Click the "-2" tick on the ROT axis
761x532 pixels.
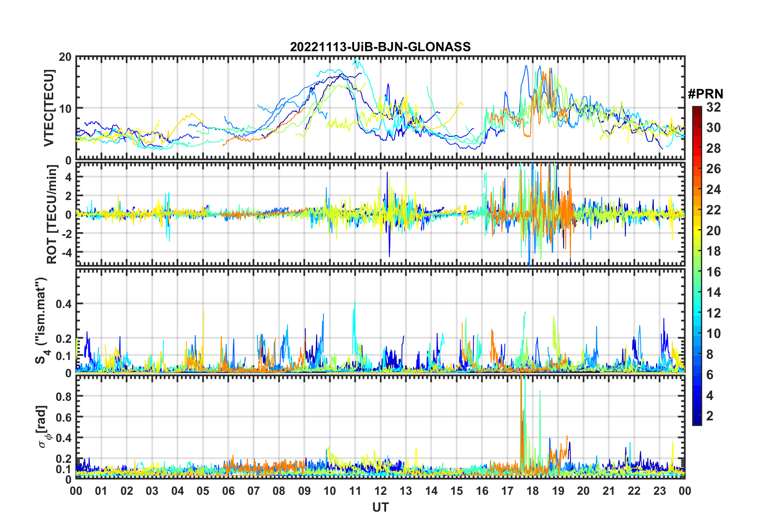click(66, 234)
